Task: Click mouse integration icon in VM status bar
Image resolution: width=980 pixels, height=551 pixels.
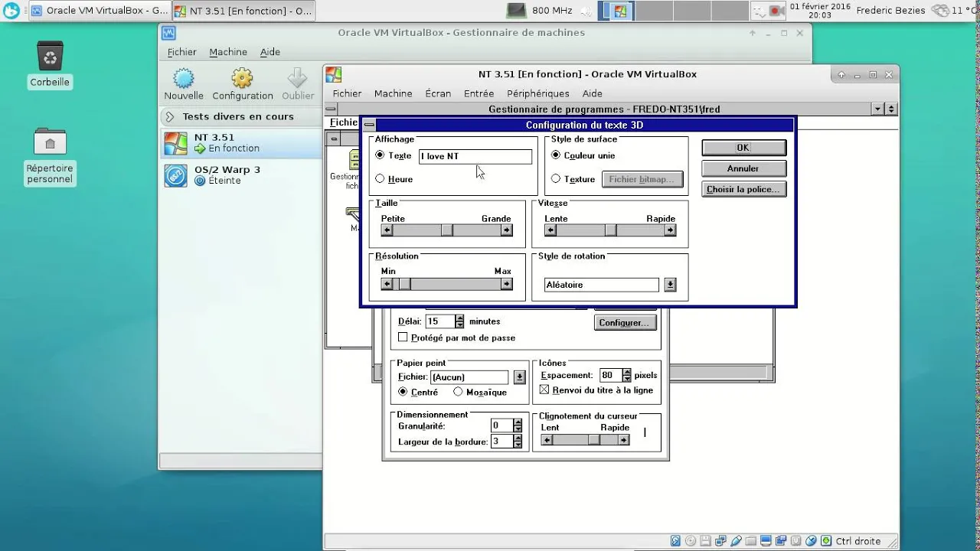Action: coord(811,541)
